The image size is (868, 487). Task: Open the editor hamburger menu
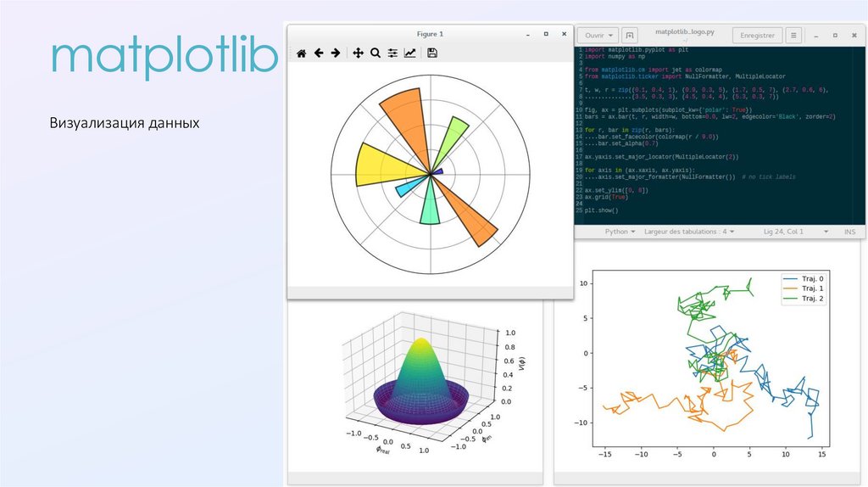click(793, 36)
